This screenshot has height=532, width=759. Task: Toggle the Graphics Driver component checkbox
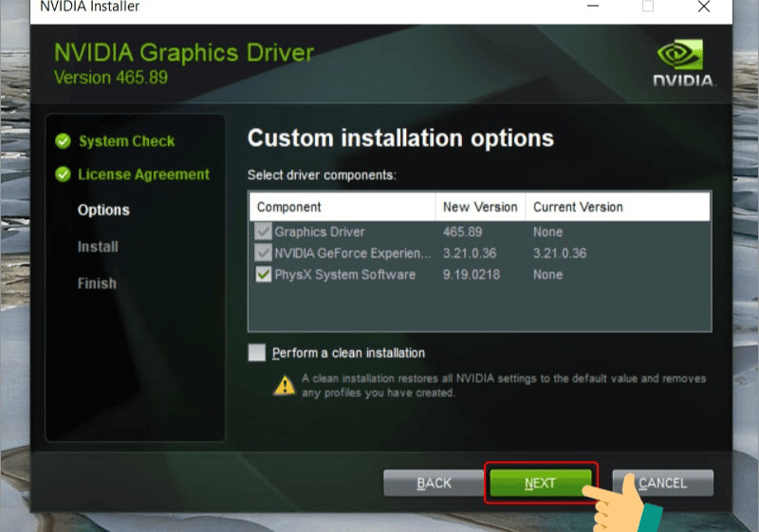pos(263,231)
